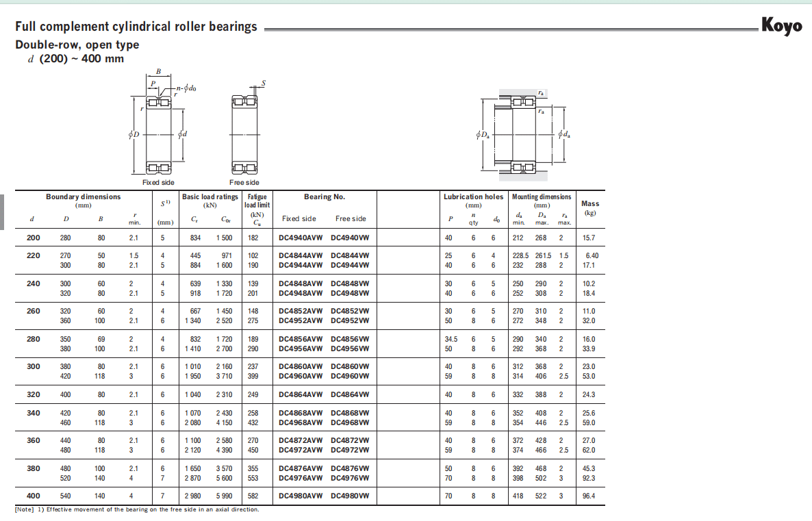
Task: Click the 96.4 mass value
Action: point(588,496)
